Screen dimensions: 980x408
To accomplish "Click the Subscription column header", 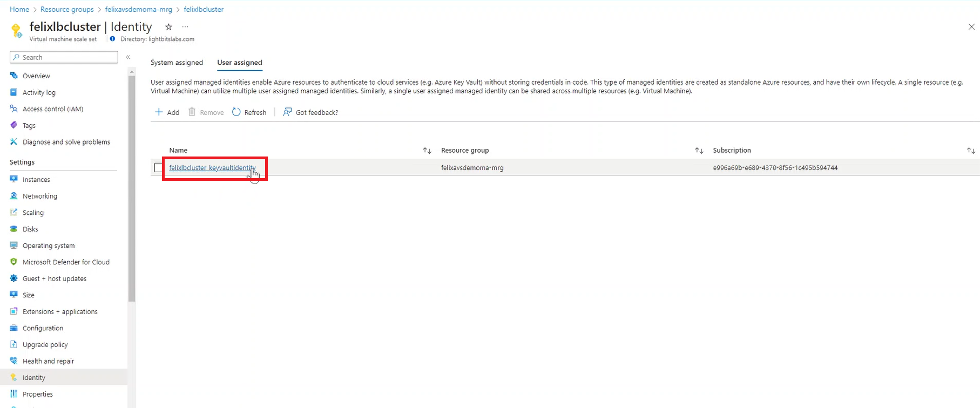I will pyautogui.click(x=732, y=151).
